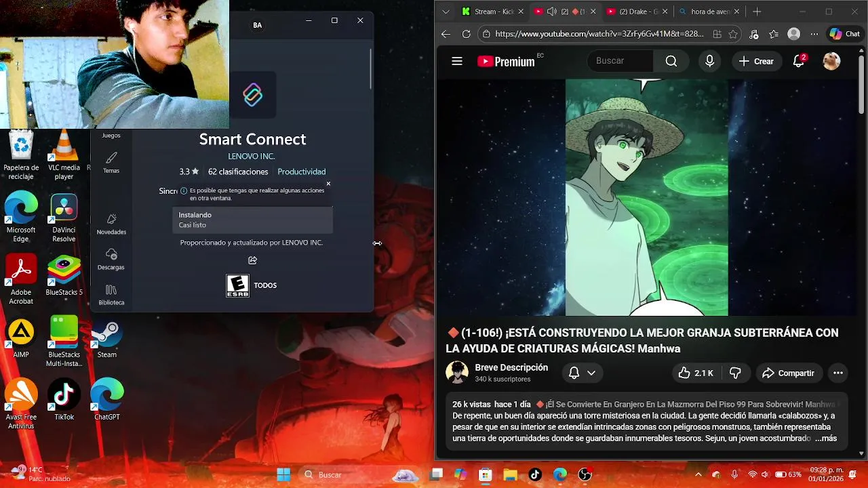Open Edge tab actions chevron menu
Image resolution: width=868 pixels, height=488 pixels.
pyautogui.click(x=446, y=12)
